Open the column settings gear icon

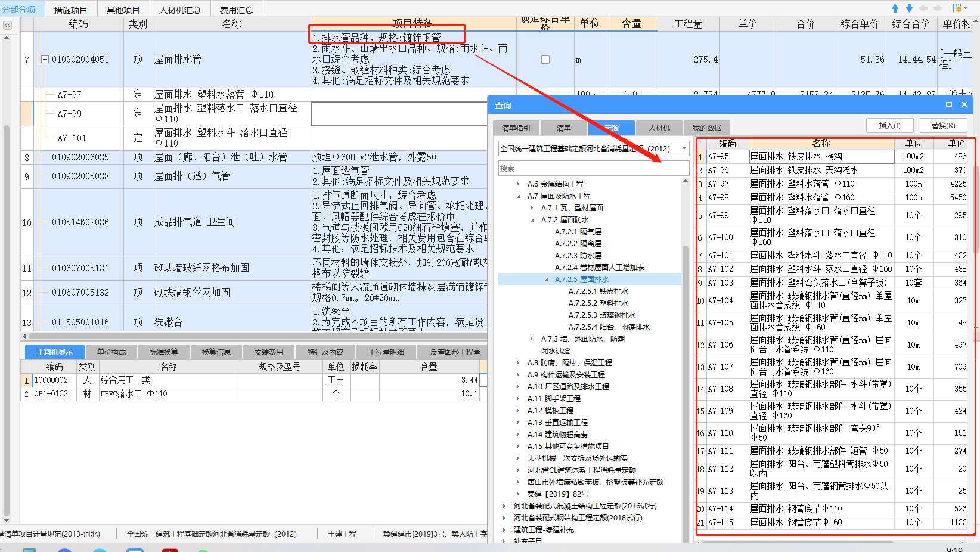(x=957, y=8)
